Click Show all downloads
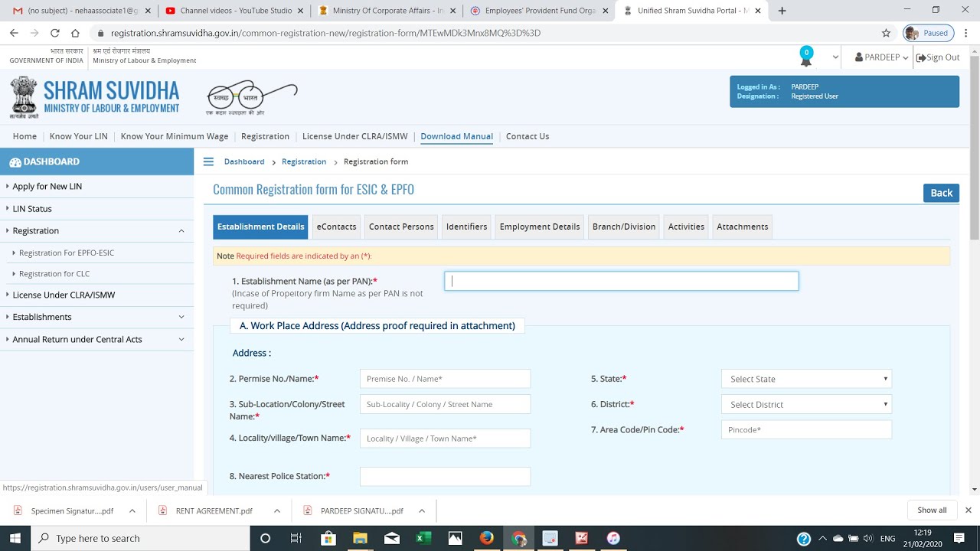The width and height of the screenshot is (980, 551). 932,510
